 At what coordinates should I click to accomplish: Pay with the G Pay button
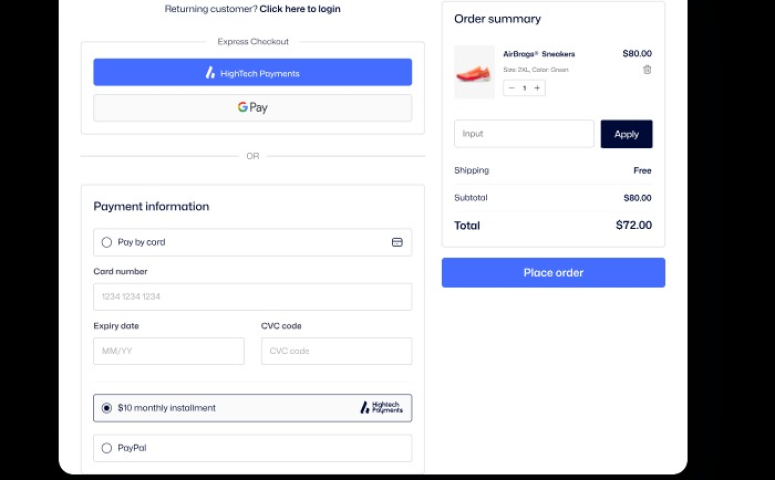point(253,108)
